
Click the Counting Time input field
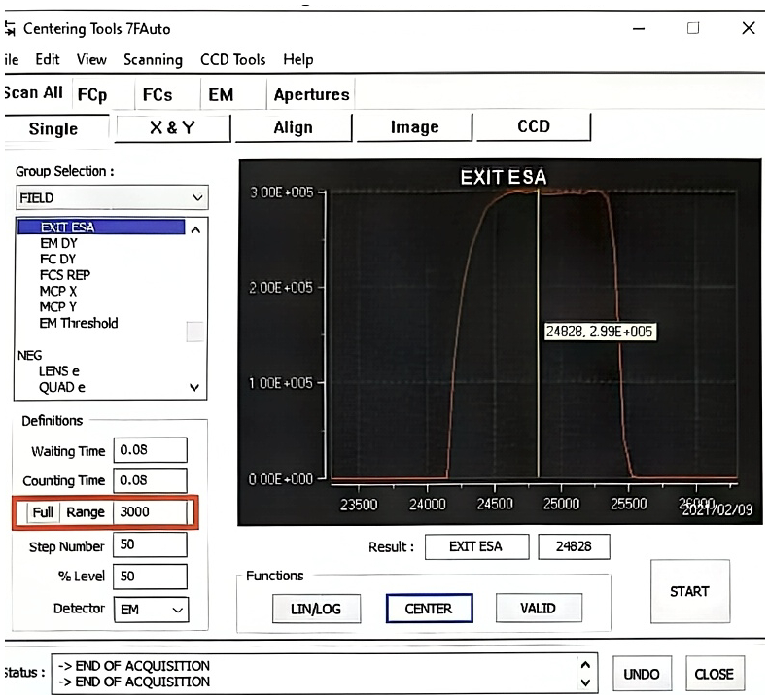click(151, 480)
